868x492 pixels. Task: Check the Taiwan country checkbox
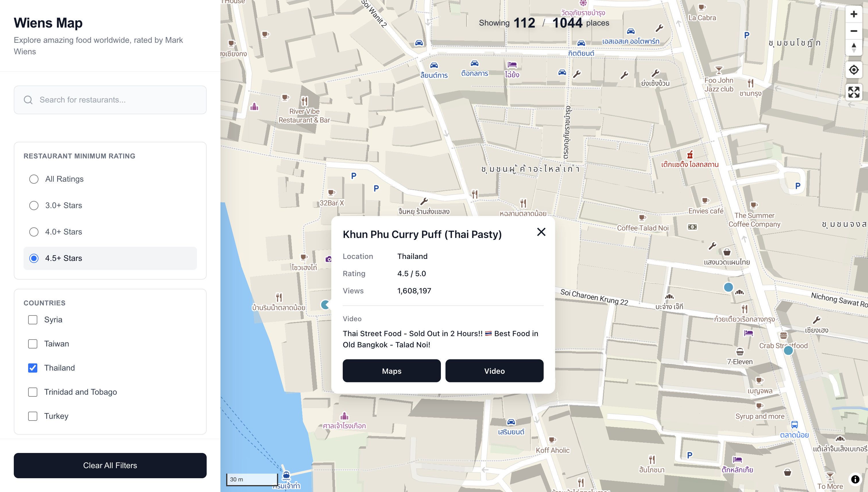(x=33, y=344)
